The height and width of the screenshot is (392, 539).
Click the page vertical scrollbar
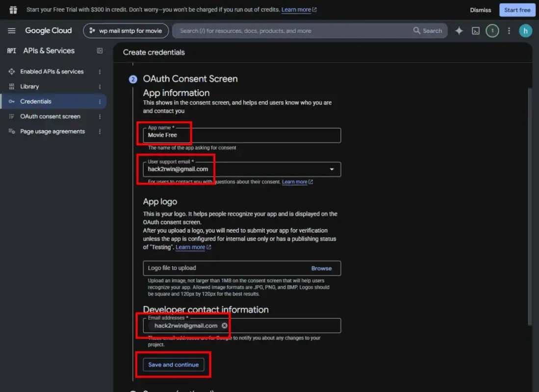click(x=529, y=206)
